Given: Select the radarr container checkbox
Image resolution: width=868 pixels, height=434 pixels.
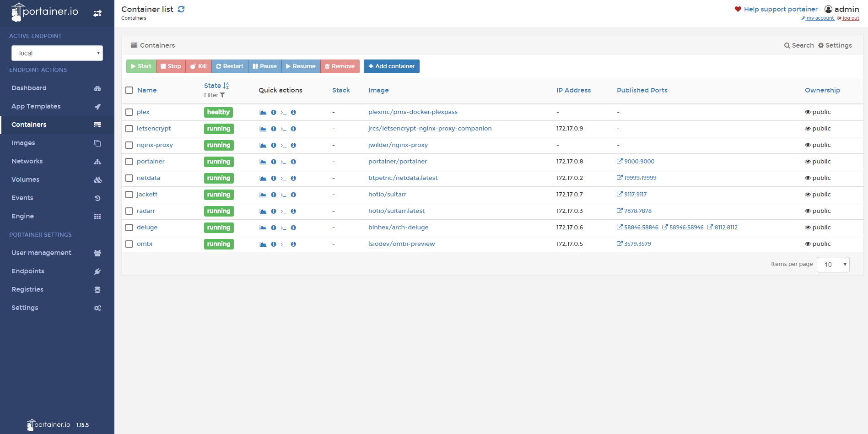Looking at the screenshot, I should [129, 211].
